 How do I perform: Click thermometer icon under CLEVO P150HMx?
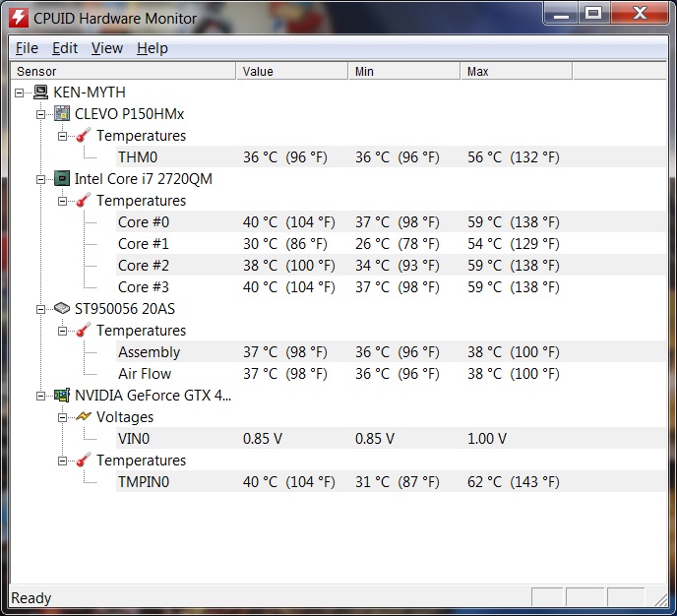click(84, 135)
